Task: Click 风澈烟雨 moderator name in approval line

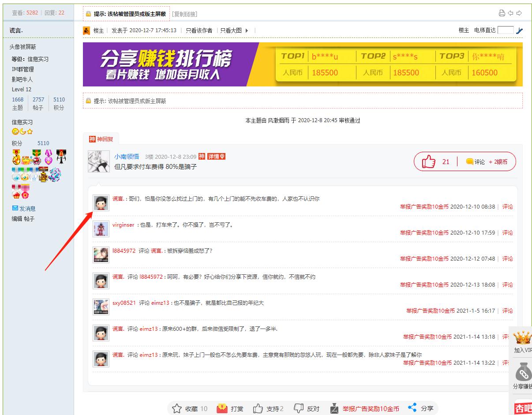Action: tap(278, 120)
